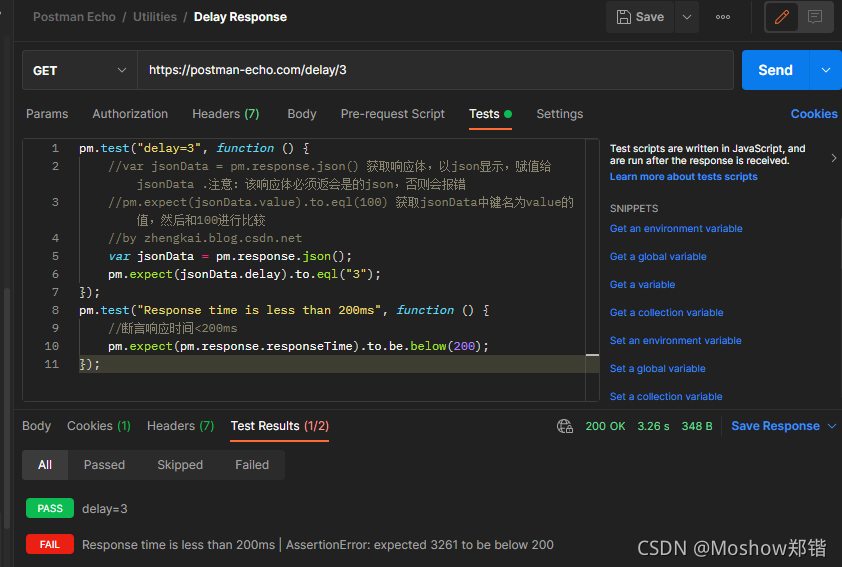Filter test results by Failed
Viewport: 842px width, 567px height.
(x=252, y=465)
